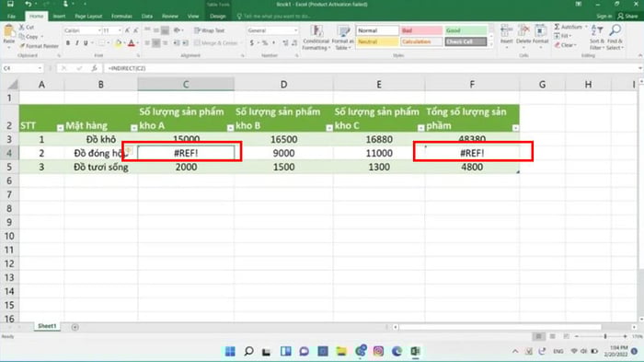Open Conditional Formatting

point(316,38)
